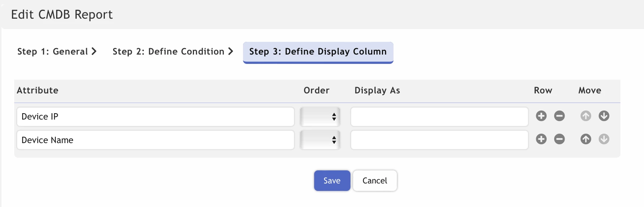Delete the Device Name row

click(559, 139)
